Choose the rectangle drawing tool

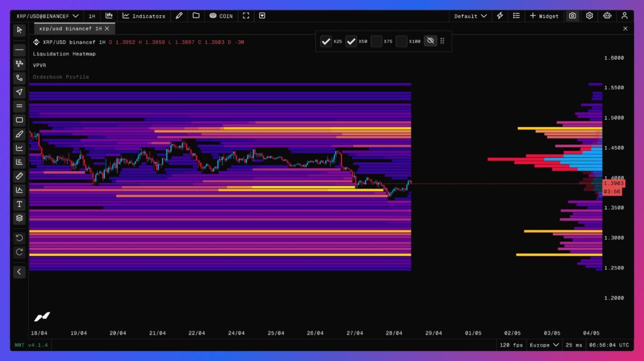(19, 120)
